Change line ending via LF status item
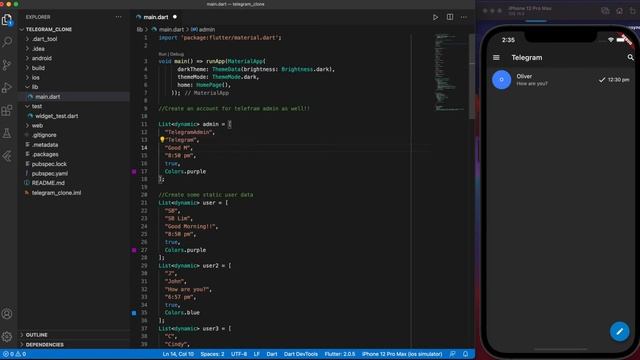The width and height of the screenshot is (640, 360). tap(256, 354)
